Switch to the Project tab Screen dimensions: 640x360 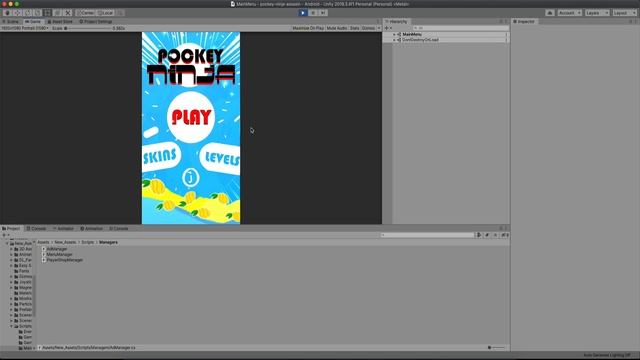click(x=11, y=229)
